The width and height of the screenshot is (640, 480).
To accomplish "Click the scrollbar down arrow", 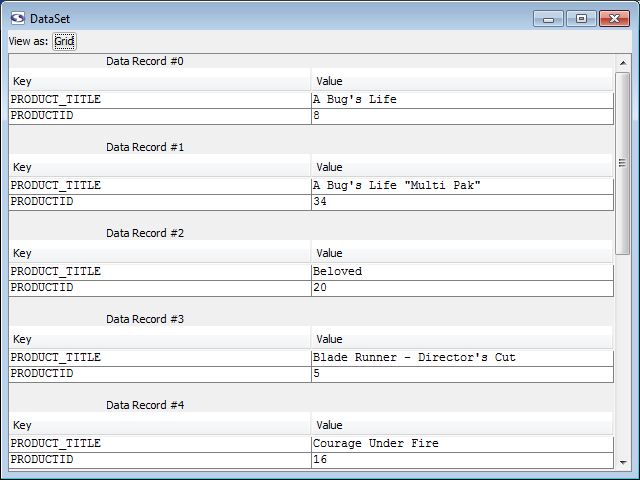I will tap(623, 462).
